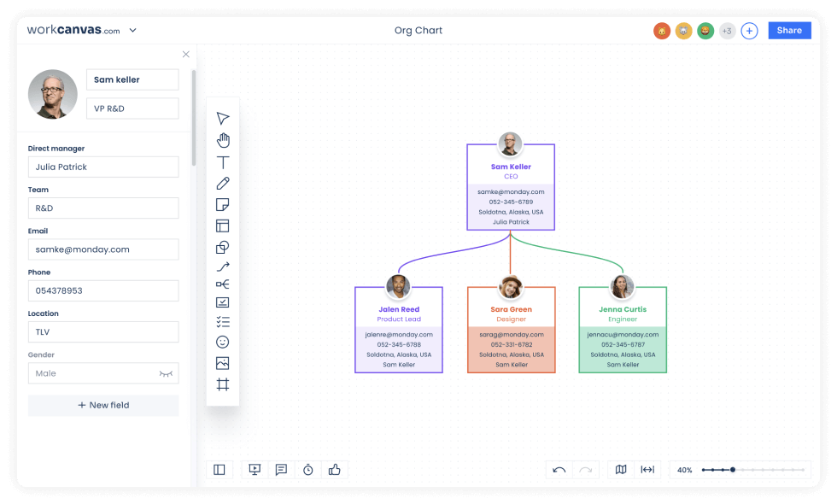Click the undo arrow
837x504 pixels.
559,470
